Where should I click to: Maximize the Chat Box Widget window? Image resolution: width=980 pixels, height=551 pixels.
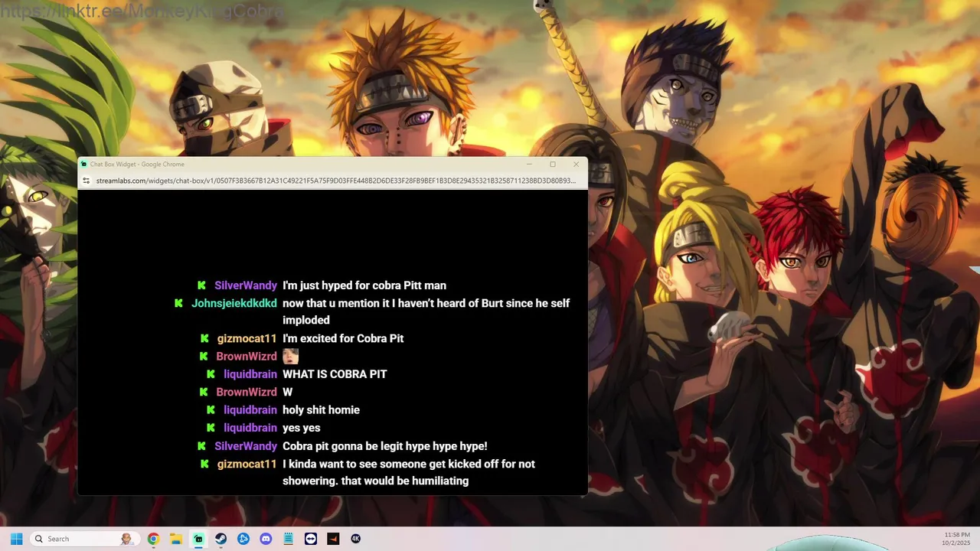[x=553, y=164]
